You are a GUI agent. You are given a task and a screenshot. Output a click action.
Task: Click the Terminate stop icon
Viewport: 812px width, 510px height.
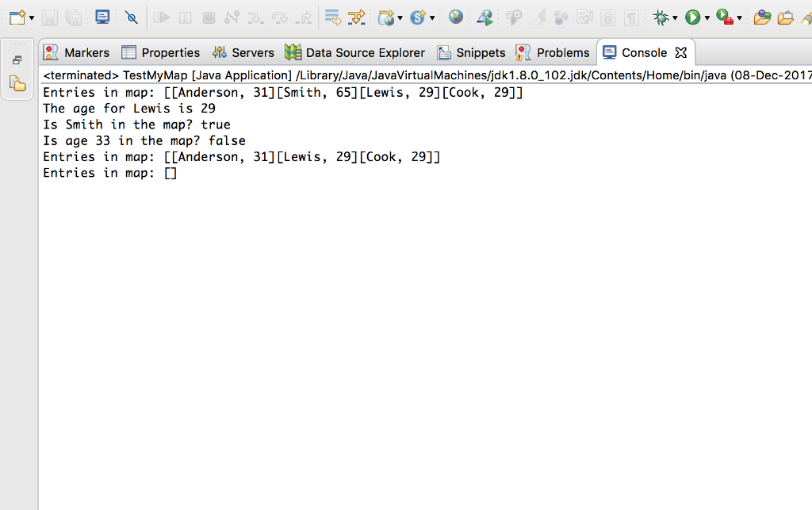point(209,17)
